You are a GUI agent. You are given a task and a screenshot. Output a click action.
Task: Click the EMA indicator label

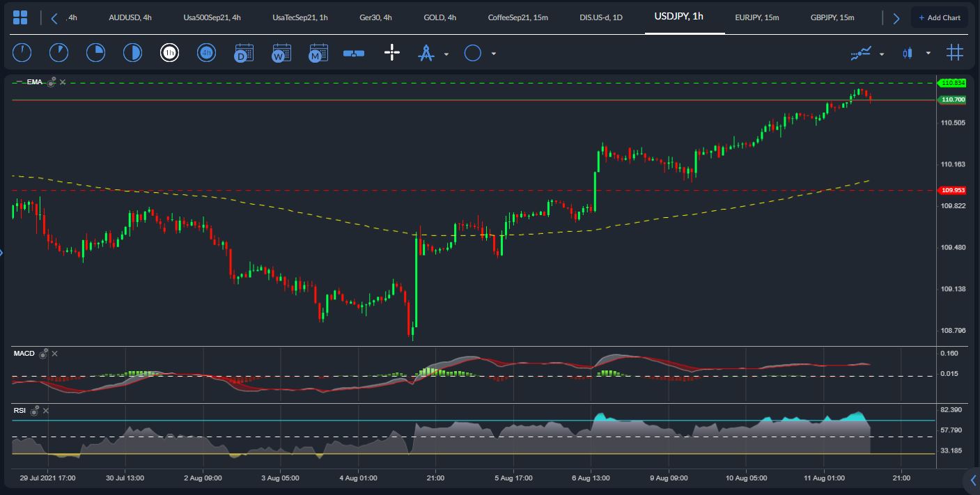pos(34,82)
